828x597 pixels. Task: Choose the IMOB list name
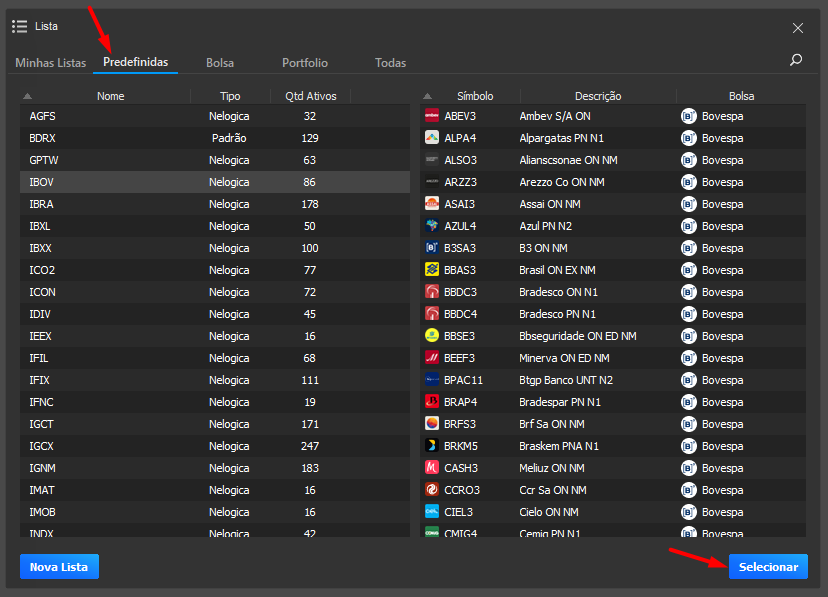42,512
